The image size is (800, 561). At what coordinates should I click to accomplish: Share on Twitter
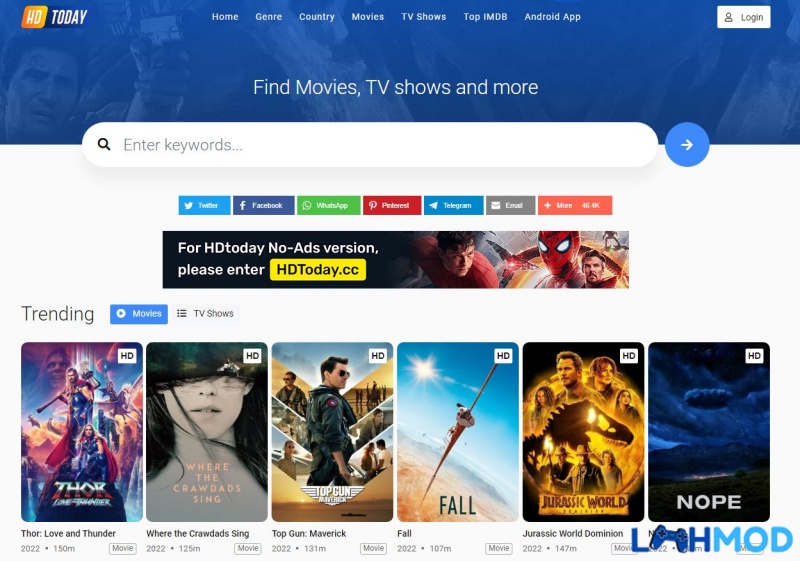pyautogui.click(x=204, y=205)
